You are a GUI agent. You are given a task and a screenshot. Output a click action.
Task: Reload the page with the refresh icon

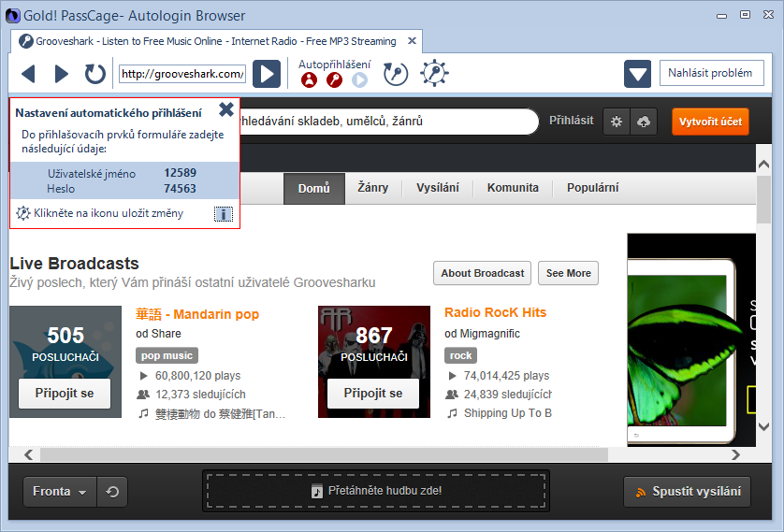tap(94, 74)
